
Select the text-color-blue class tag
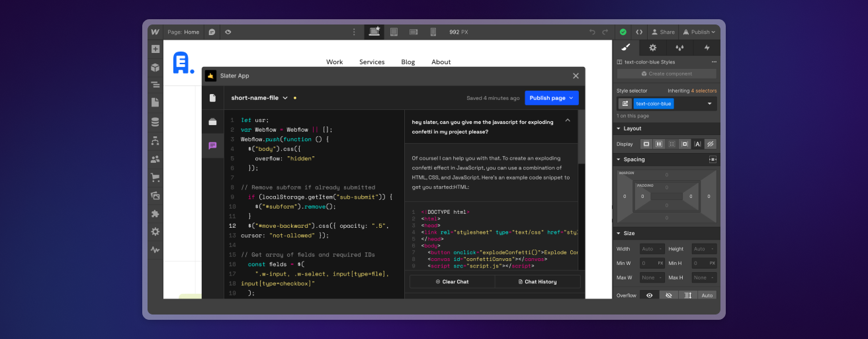[x=654, y=104]
